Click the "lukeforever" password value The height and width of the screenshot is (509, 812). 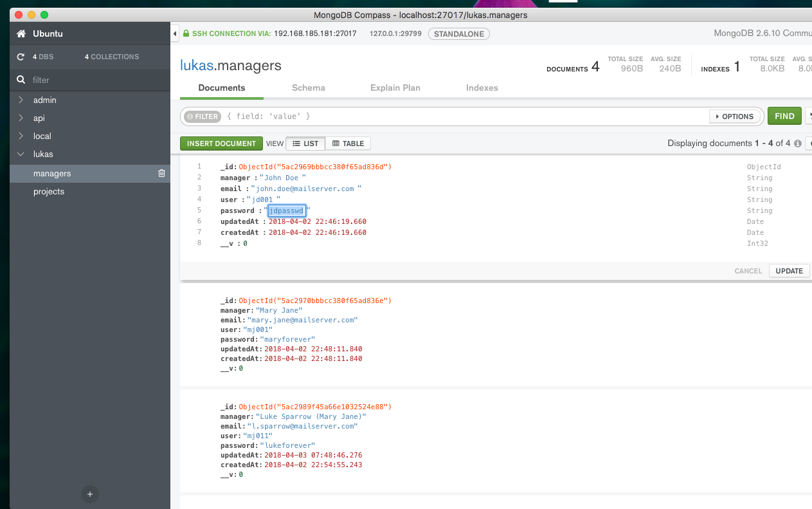click(287, 445)
